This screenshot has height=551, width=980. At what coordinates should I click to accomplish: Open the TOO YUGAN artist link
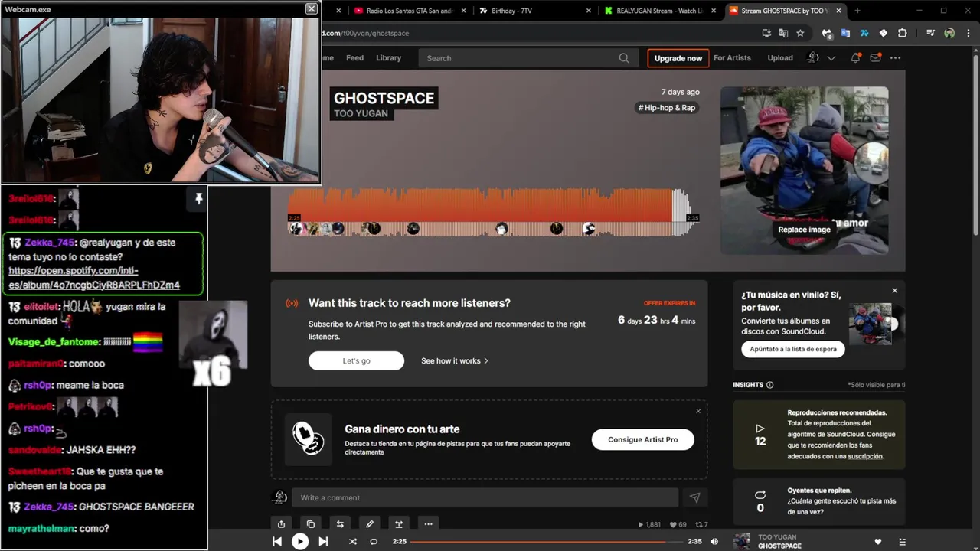coord(361,113)
